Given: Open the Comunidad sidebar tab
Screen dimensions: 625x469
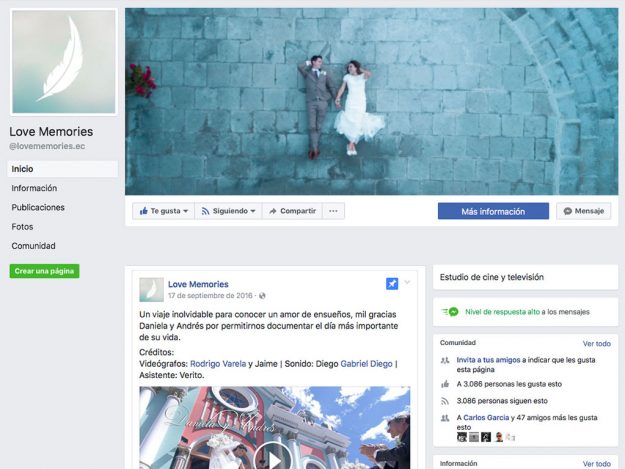Looking at the screenshot, I should coord(33,246).
